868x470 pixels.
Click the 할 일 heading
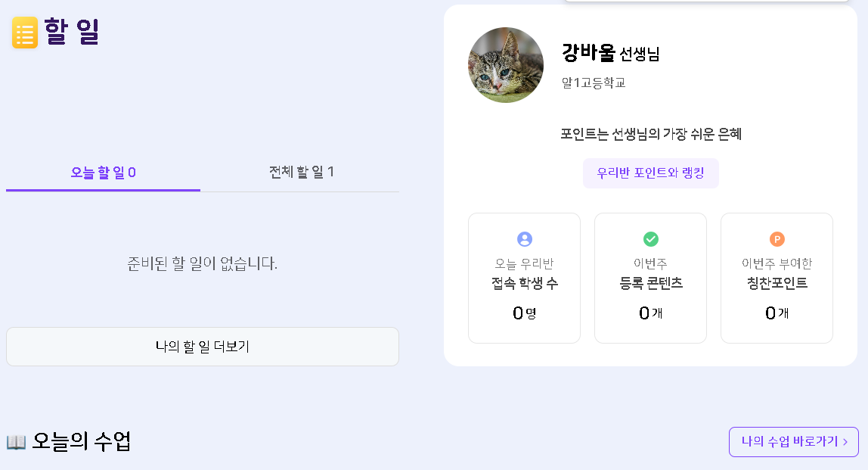(71, 33)
